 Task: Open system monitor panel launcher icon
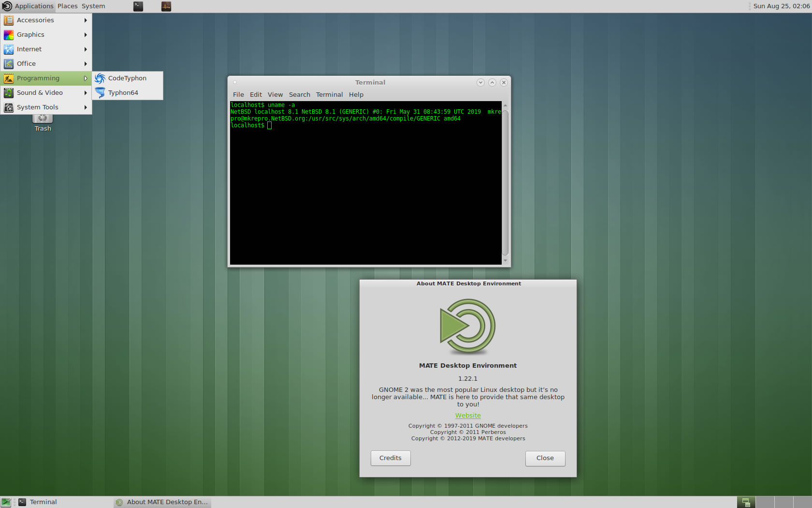click(x=166, y=6)
